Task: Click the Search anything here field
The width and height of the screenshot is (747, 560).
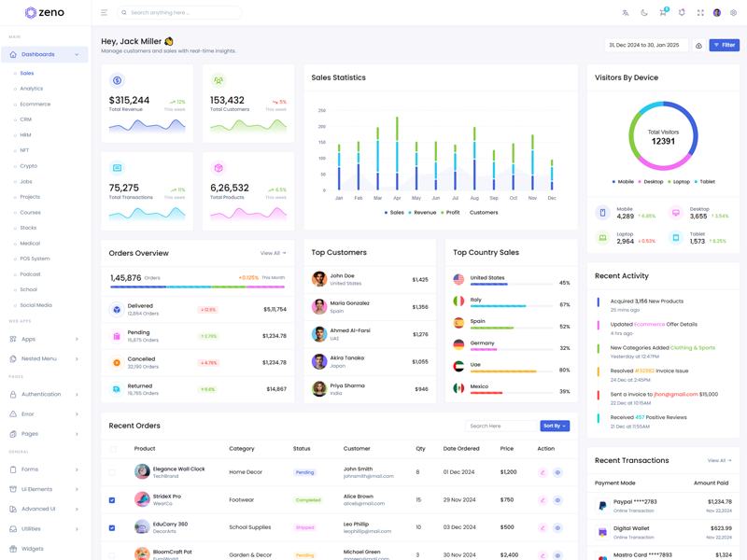Action: point(182,13)
